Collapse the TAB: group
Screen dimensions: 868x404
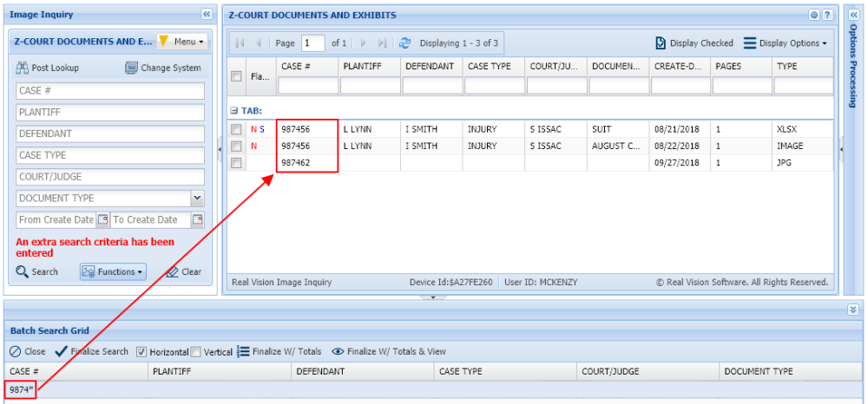(x=234, y=110)
